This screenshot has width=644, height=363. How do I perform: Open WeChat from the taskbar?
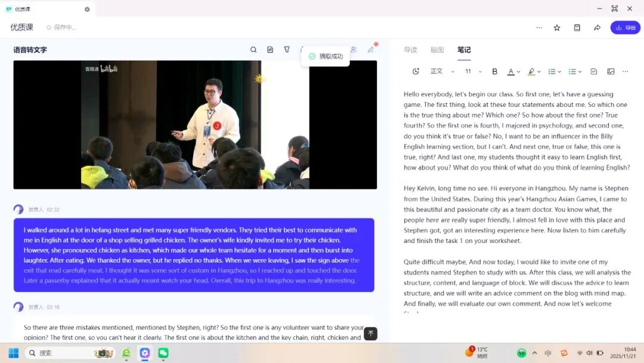[x=163, y=353]
